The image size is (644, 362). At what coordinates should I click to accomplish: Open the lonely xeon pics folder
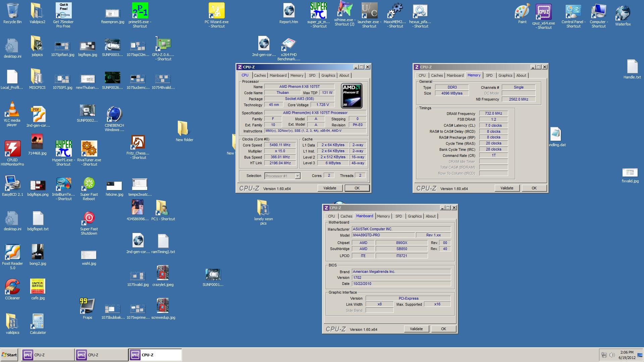click(263, 213)
